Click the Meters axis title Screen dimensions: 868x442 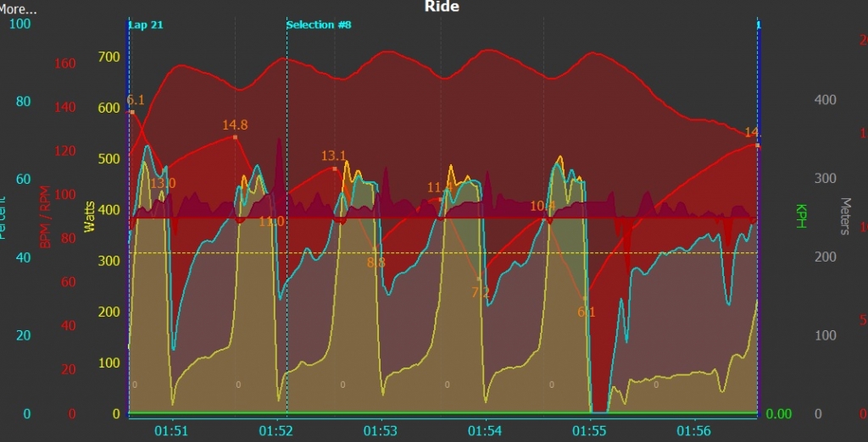tap(844, 217)
